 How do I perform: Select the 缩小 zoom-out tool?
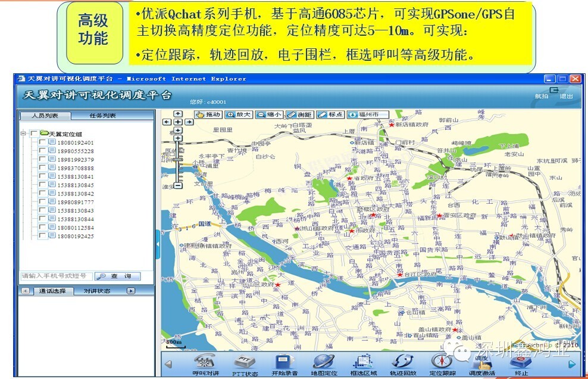pos(269,114)
